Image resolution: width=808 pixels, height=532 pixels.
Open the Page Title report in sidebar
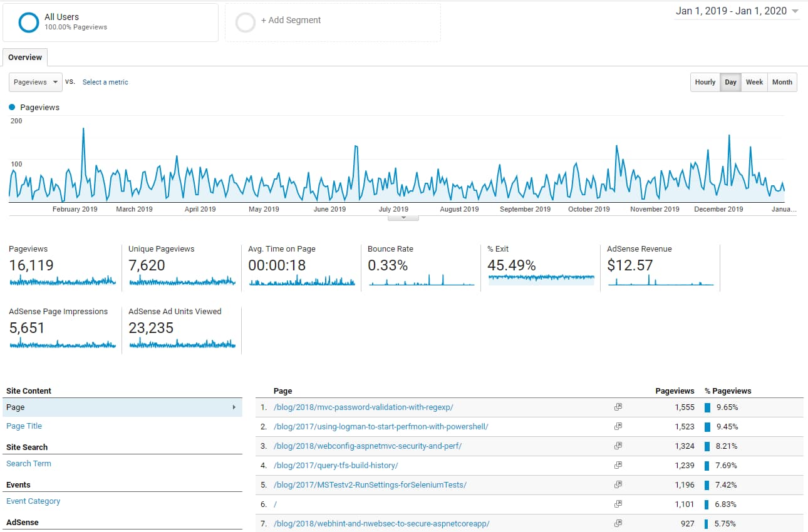24,426
